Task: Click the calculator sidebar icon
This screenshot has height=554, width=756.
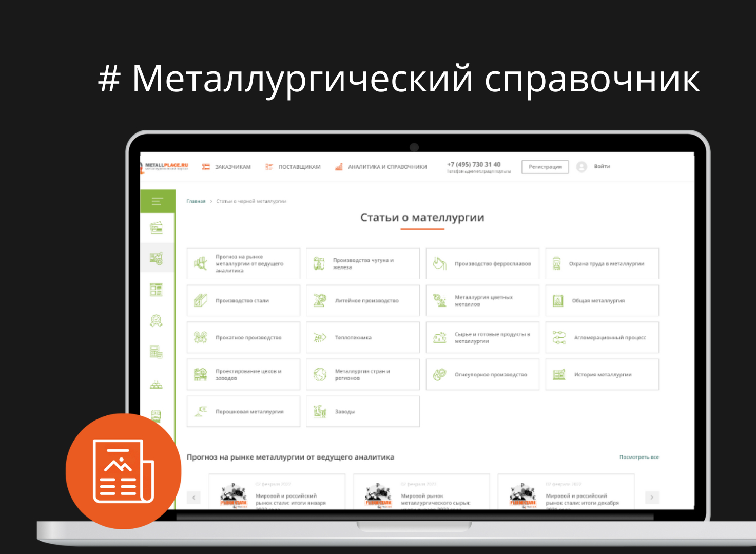Action: tap(156, 352)
